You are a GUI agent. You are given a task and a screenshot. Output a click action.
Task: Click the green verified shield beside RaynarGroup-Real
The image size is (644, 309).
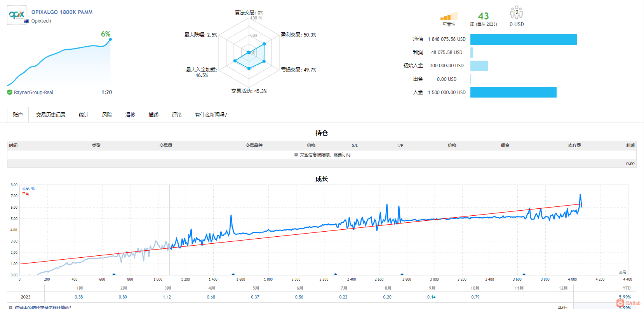(10, 93)
